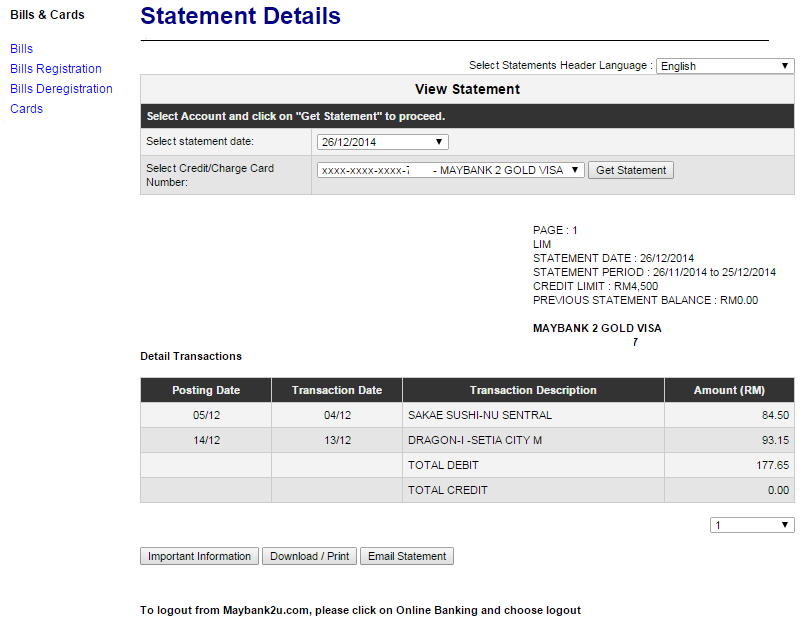Screen dimensions: 809x620
Task: Click Download / Print button
Action: click(x=309, y=556)
